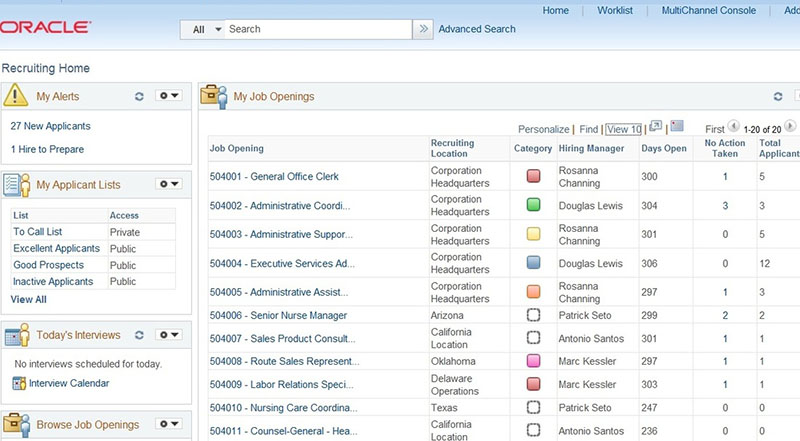Click pink category swatch for job 504008
800x441 pixels.
point(533,360)
